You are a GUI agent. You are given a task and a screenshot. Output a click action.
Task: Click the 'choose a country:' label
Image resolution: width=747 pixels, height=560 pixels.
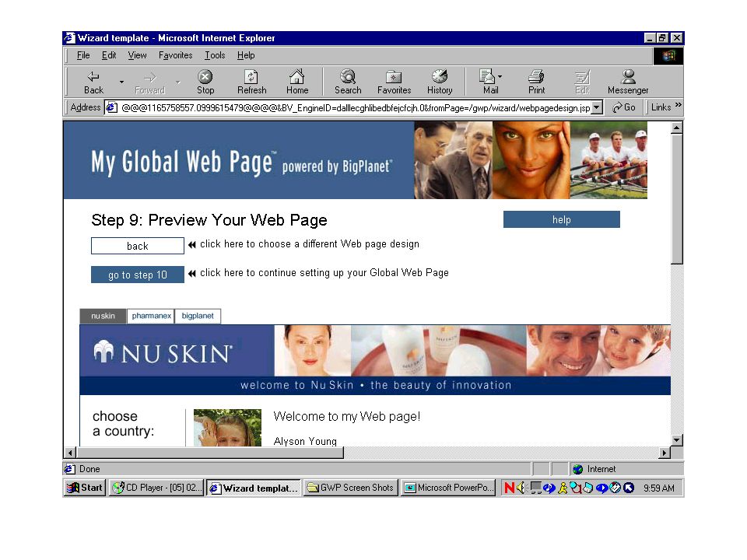124,423
